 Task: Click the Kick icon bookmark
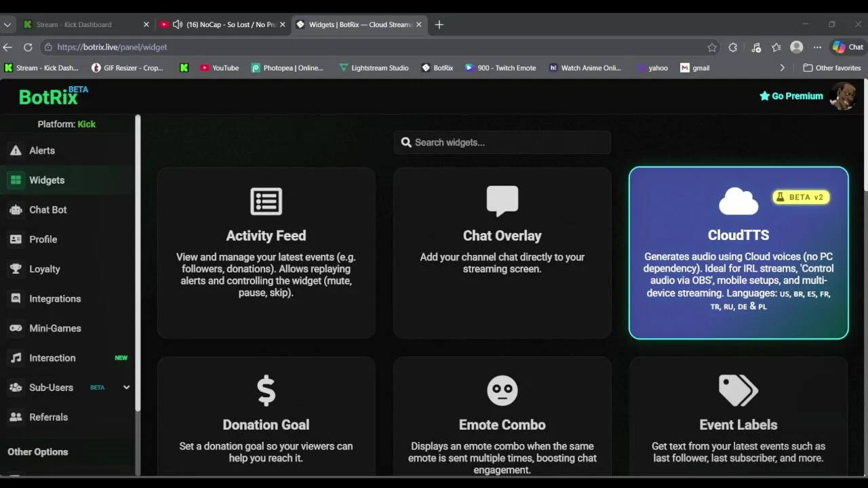(x=184, y=68)
